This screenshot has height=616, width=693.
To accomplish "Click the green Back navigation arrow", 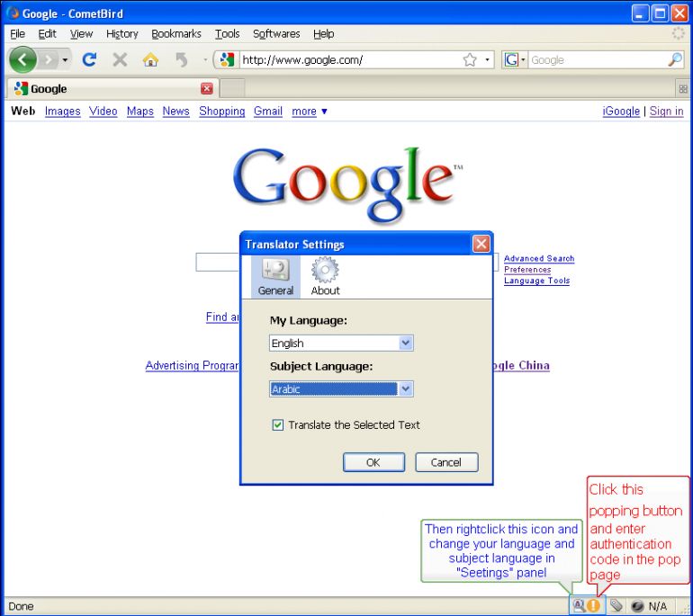I will (x=22, y=60).
